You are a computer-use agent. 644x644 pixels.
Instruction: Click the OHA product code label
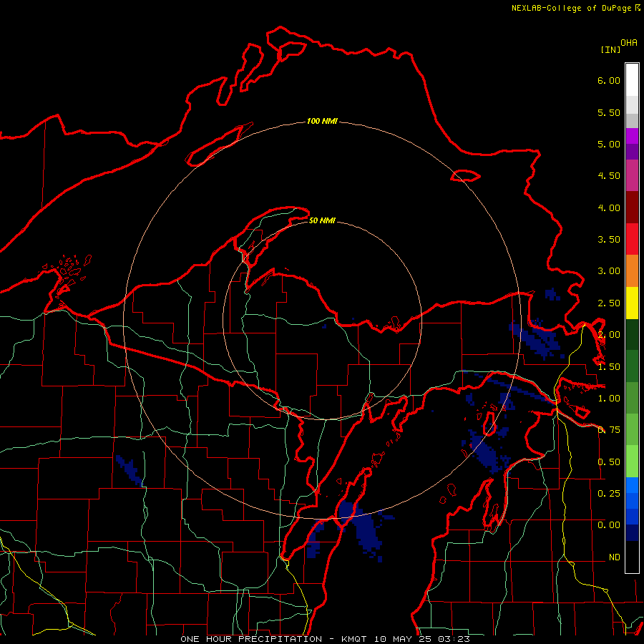click(629, 43)
